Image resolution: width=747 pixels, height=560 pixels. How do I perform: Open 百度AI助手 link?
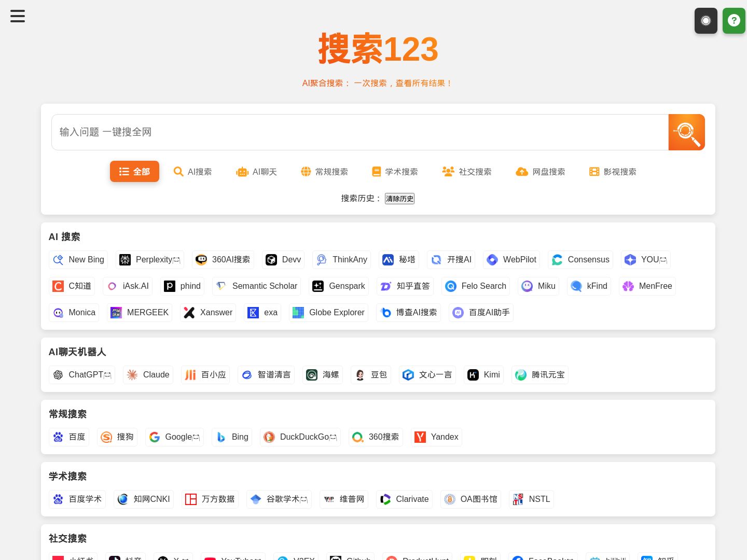(x=481, y=313)
